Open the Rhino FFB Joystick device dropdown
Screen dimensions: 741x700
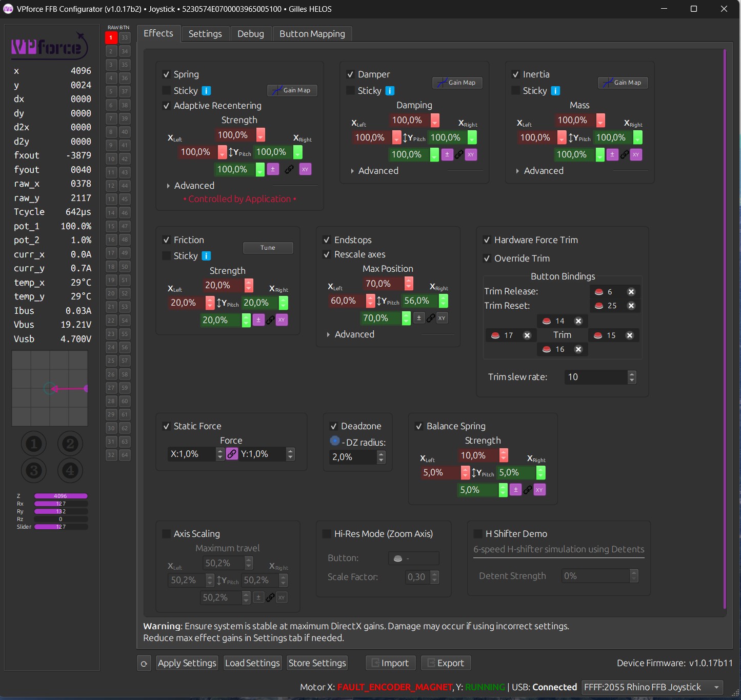[x=652, y=687]
